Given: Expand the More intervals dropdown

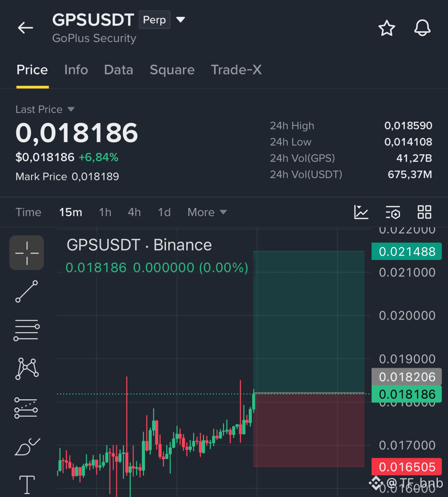Looking at the screenshot, I should pos(207,212).
